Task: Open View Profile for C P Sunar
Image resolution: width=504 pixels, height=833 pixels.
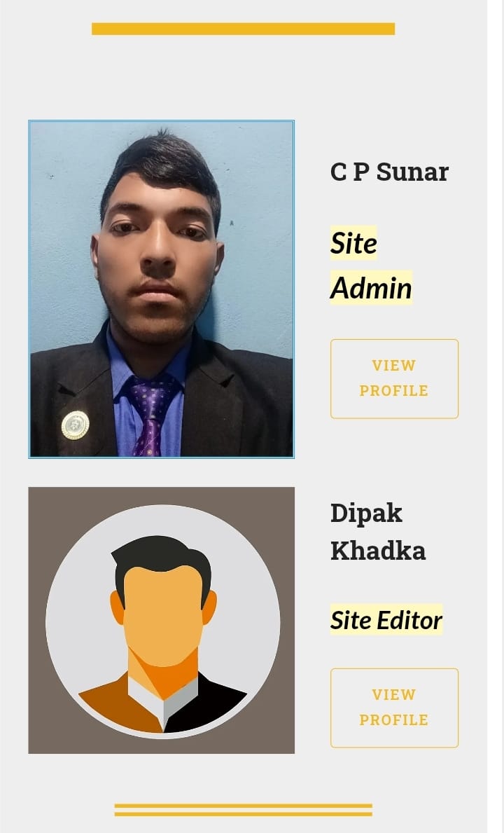Action: pos(394,379)
